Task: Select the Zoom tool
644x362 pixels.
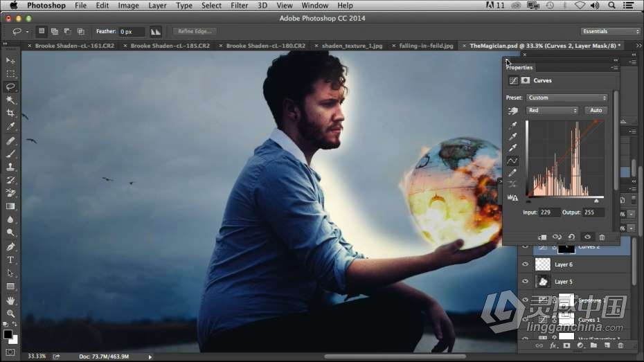Action: [x=10, y=314]
